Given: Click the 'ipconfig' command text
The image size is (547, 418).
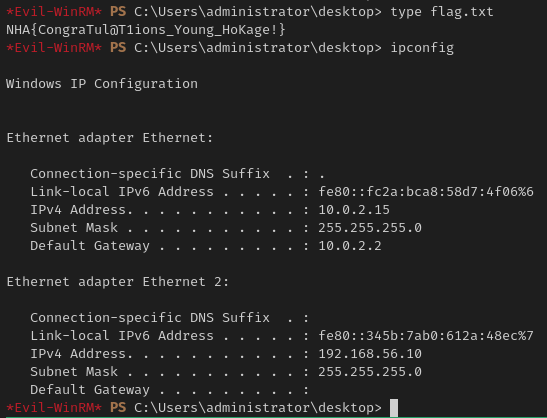Looking at the screenshot, I should 422,48.
